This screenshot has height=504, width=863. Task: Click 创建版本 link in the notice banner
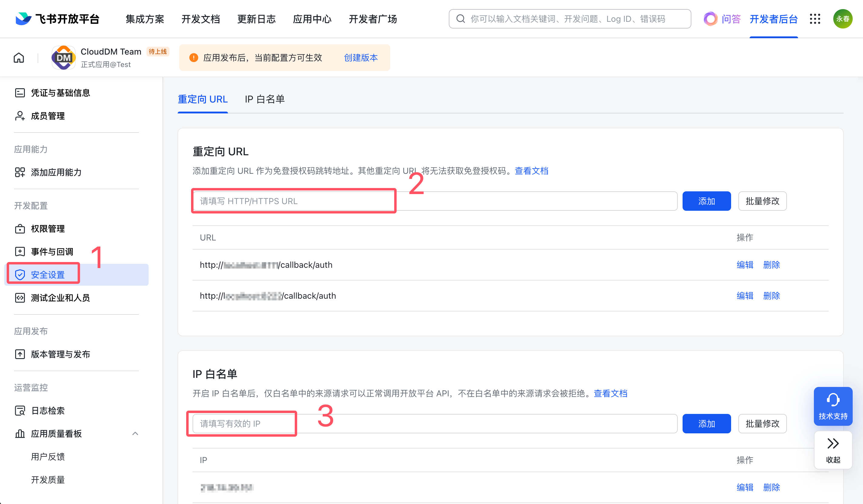[x=361, y=58]
